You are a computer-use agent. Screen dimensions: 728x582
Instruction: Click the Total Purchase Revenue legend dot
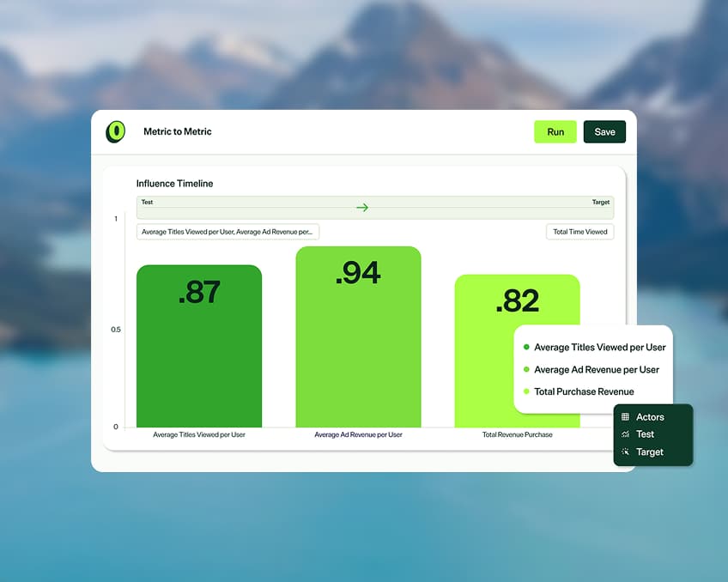(526, 391)
